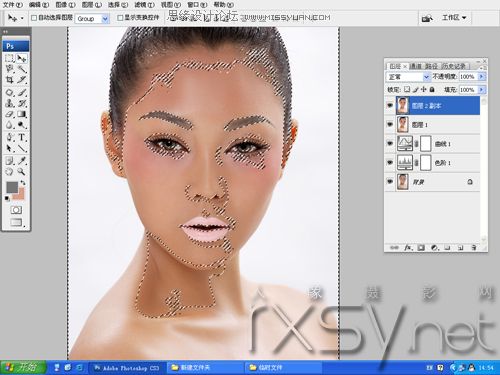Open the 滤镜 menu
Viewport: 500px width, 375px height.
click(144, 5)
